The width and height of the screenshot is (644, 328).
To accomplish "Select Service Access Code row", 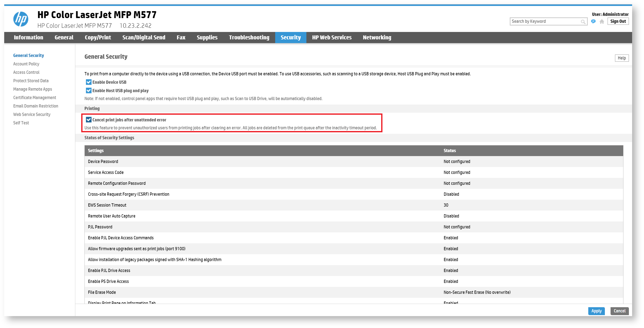I will click(x=354, y=173).
